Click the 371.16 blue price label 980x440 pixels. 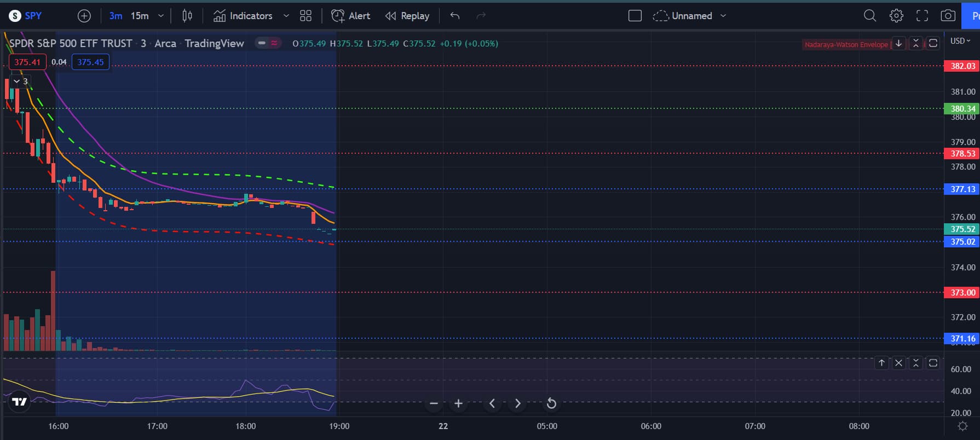coord(963,339)
